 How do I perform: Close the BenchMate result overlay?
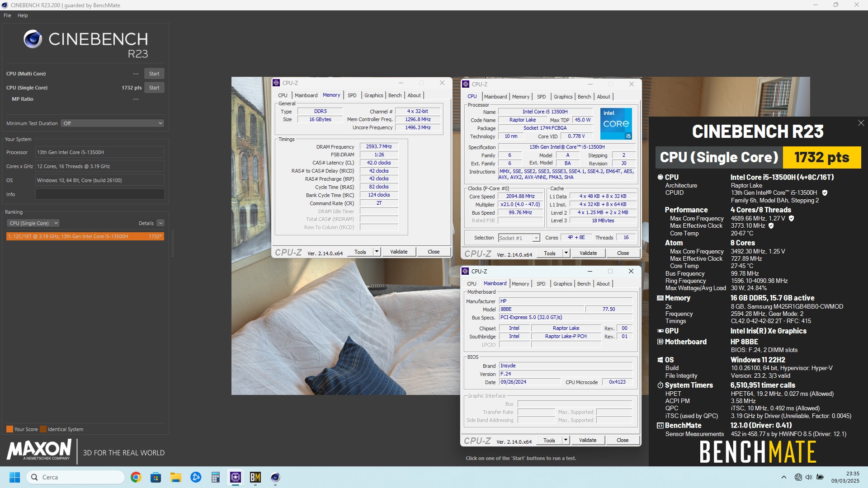pos(861,123)
